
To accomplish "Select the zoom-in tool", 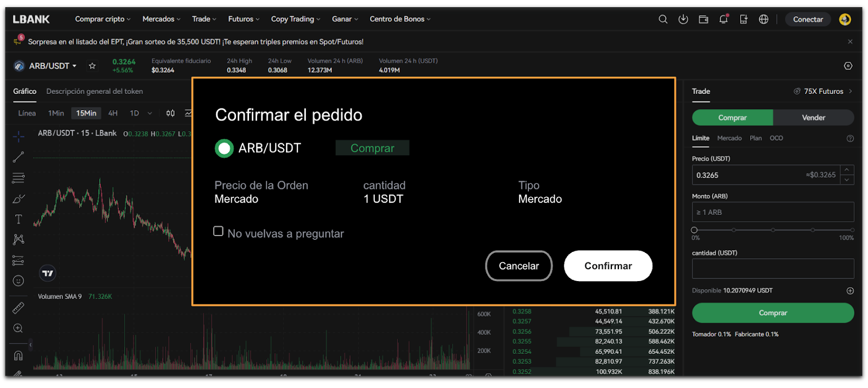I will pyautogui.click(x=18, y=328).
